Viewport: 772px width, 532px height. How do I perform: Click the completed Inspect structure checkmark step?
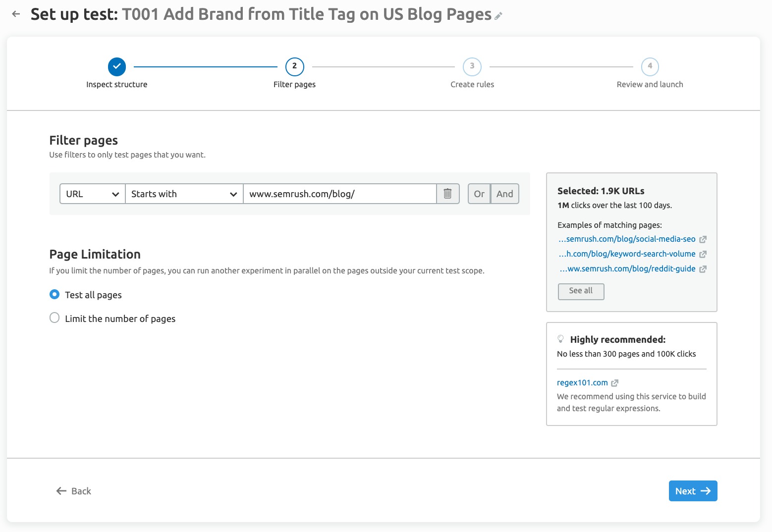point(117,66)
